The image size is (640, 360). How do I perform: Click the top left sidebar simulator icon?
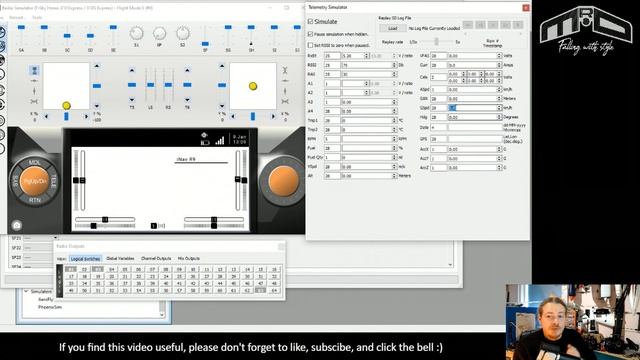[2, 32]
